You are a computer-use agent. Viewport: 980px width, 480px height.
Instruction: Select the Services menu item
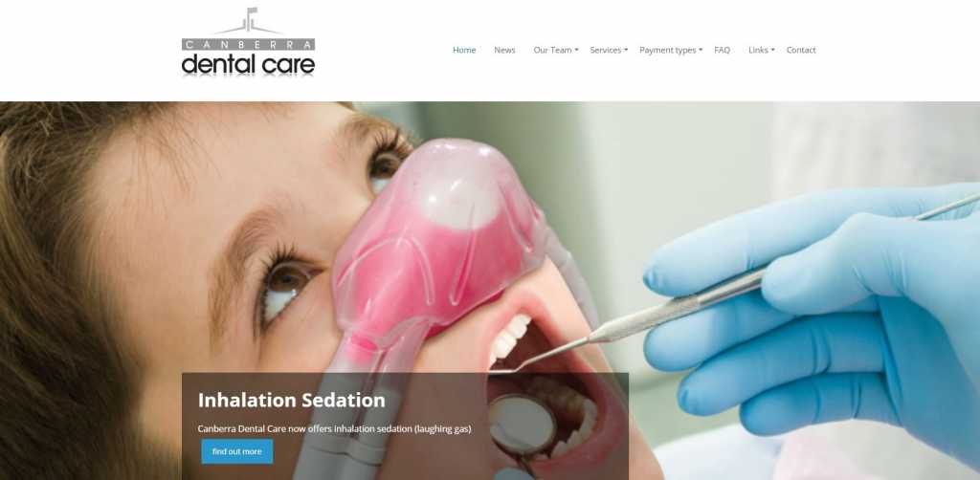pos(606,50)
